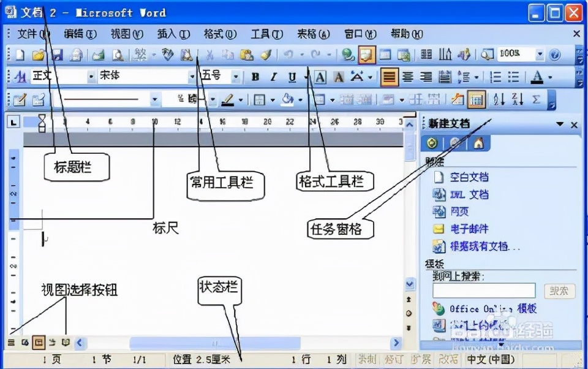The height and width of the screenshot is (369, 588).
Task: Click the Styles and Formatting icon
Action: tap(20, 77)
